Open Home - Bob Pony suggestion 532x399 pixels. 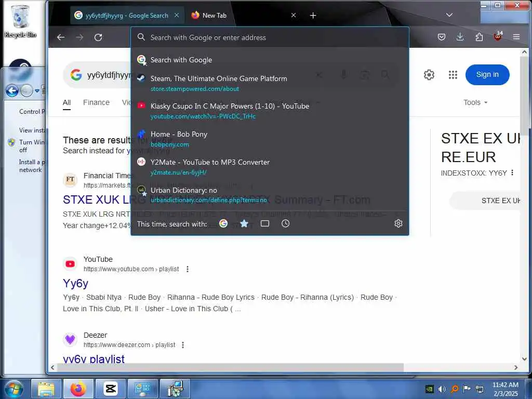[x=270, y=139]
